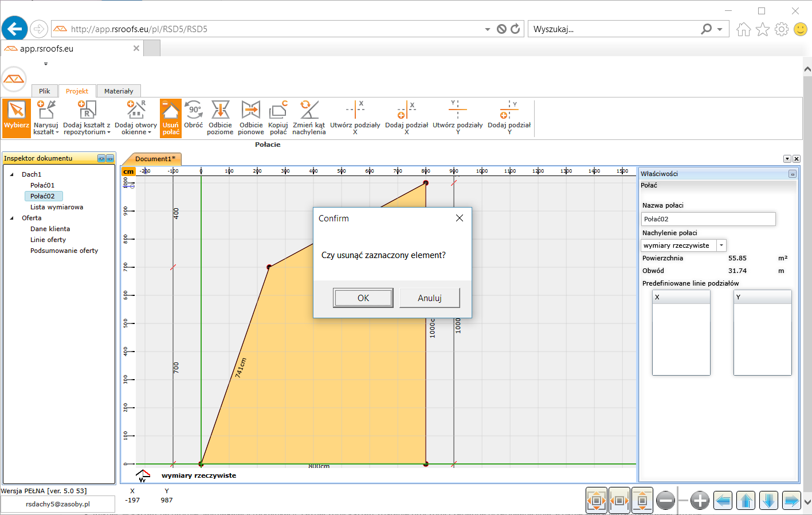Open the Nachylenie połaci combo box
812x515 pixels.
click(x=721, y=245)
